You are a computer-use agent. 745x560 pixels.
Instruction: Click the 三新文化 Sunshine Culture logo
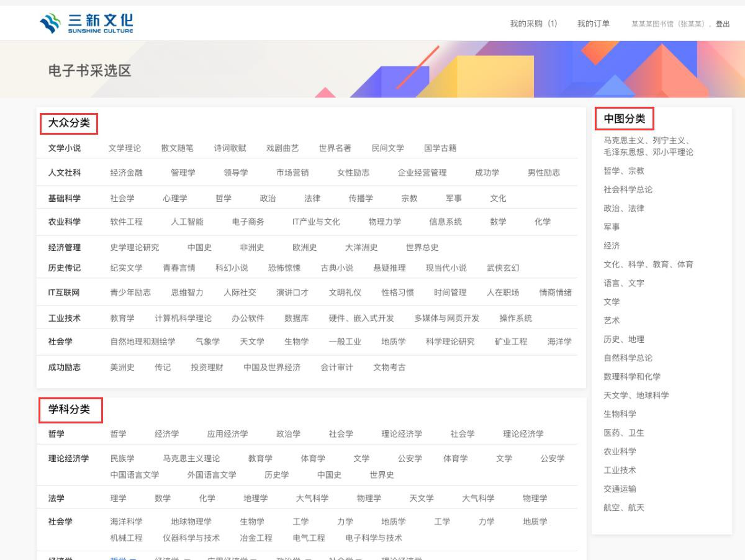pos(86,24)
